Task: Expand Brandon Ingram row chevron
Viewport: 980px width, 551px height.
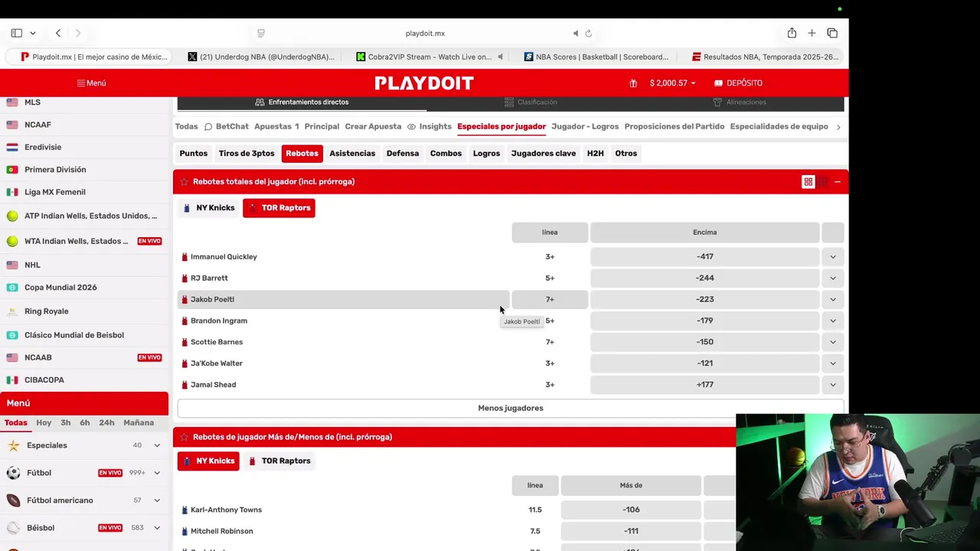Action: click(x=833, y=321)
